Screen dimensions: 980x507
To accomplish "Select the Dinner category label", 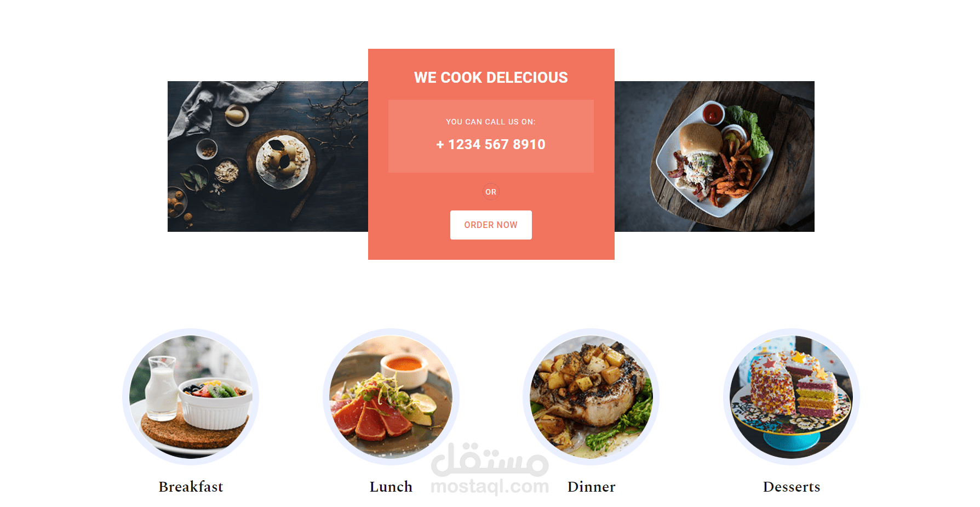I will (591, 487).
